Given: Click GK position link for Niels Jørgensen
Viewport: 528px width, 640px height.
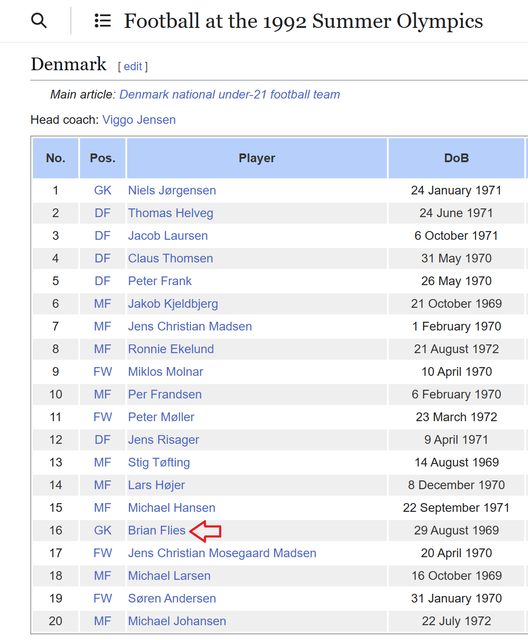Looking at the screenshot, I should (102, 191).
